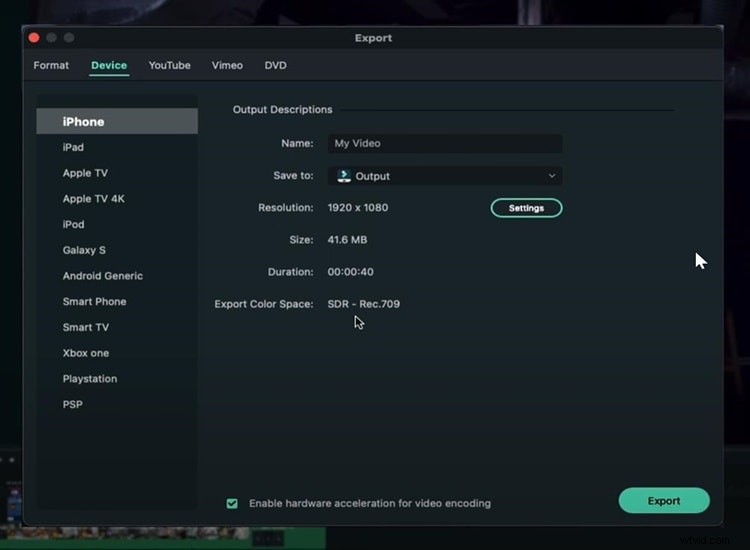The width and height of the screenshot is (750, 550).
Task: Select PSP in device list
Action: coord(73,405)
